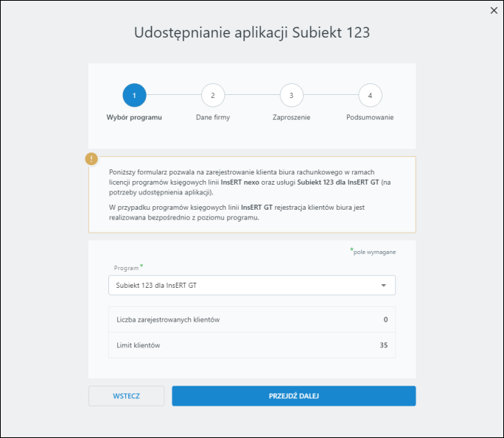Close the dialog with the X icon
This screenshot has height=438, width=504.
494,10
